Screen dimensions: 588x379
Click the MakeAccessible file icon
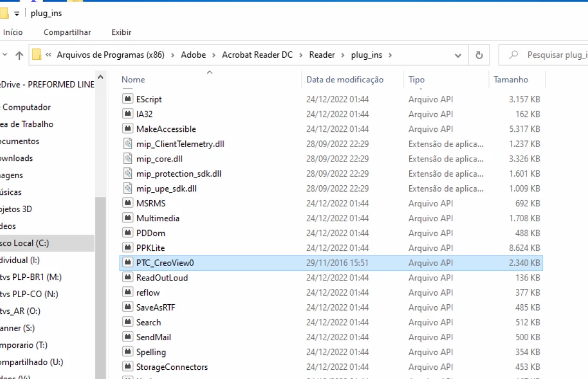click(x=128, y=129)
